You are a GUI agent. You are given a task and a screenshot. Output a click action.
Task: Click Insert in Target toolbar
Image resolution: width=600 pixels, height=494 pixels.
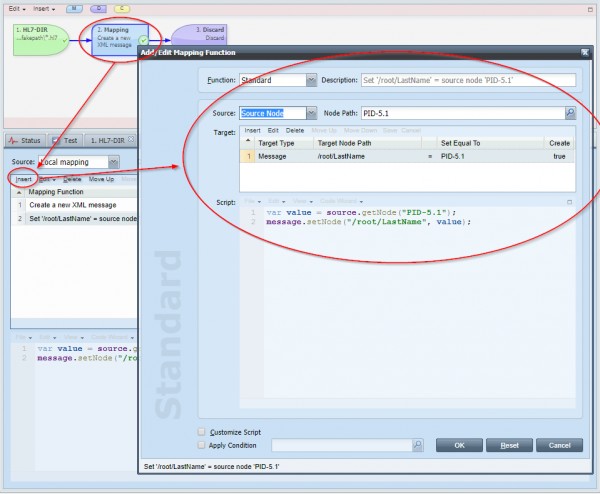tap(253, 130)
